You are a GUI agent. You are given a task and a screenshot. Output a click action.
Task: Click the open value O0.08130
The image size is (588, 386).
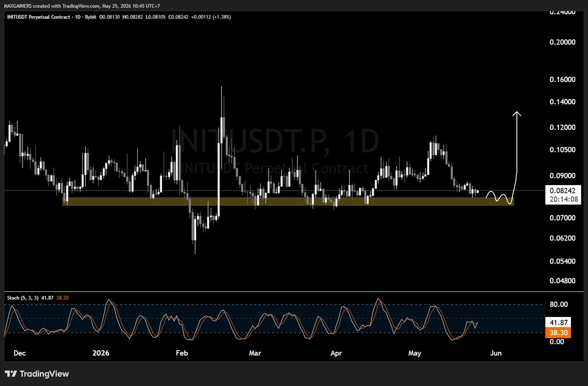coord(109,17)
